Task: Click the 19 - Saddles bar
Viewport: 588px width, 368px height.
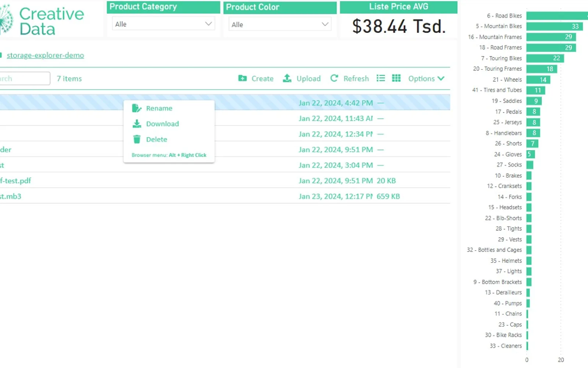Action: pos(534,101)
